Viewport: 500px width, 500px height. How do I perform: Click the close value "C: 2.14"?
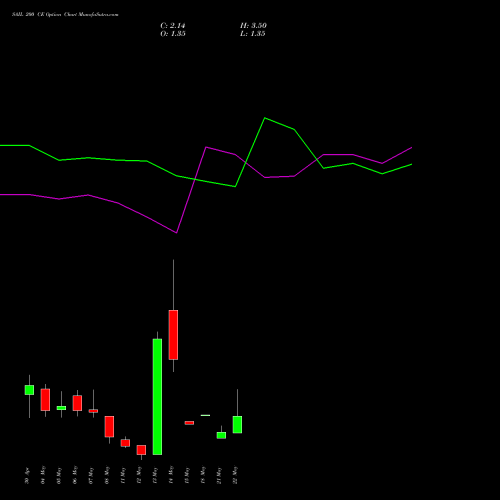[x=173, y=26]
